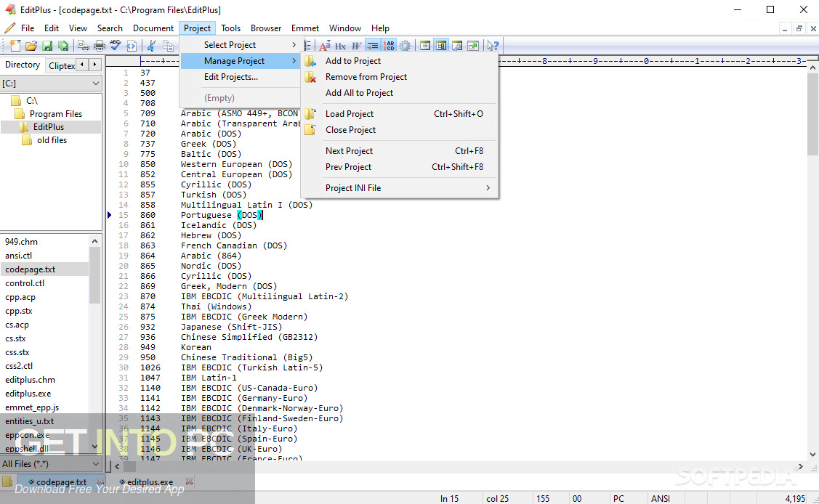The height and width of the screenshot is (504, 819).
Task: Click the file list vertical scrollbar
Action: (x=94, y=344)
